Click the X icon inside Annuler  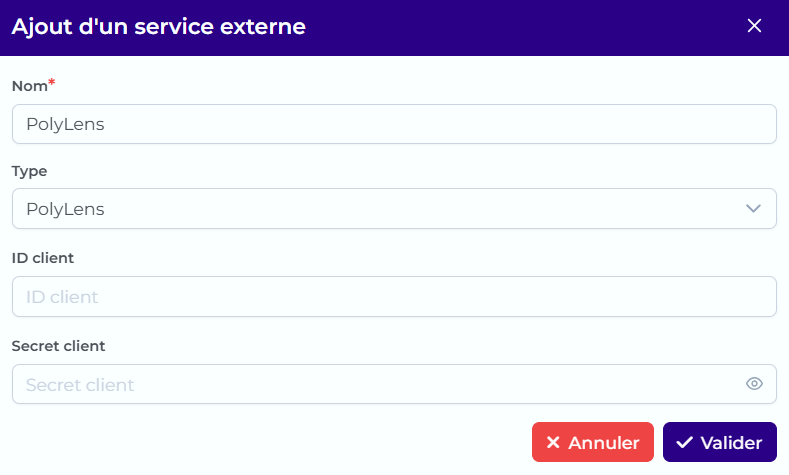point(553,442)
